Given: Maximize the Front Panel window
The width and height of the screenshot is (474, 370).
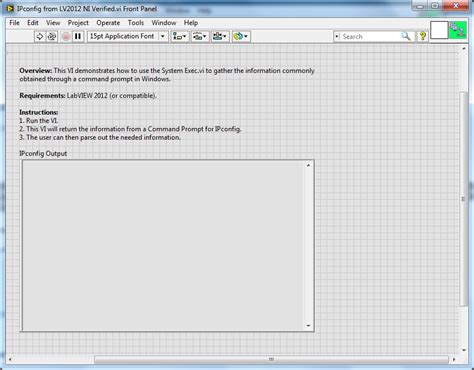Looking at the screenshot, I should (435, 6).
